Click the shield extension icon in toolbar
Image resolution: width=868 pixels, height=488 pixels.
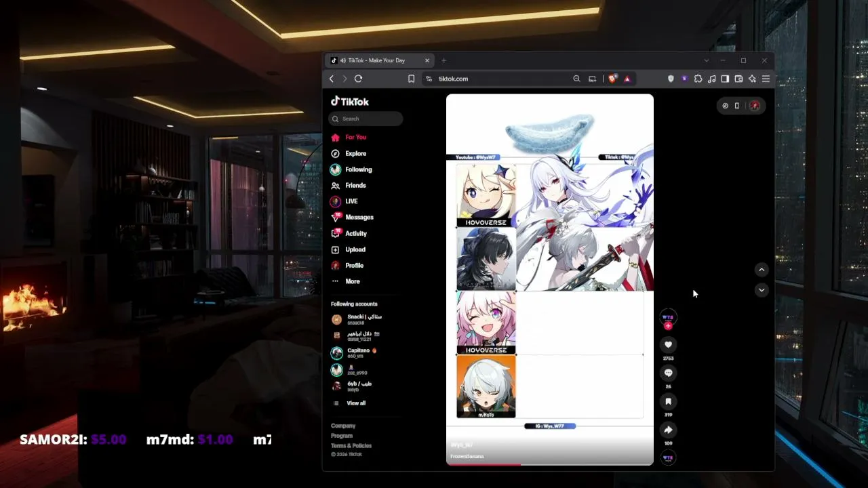pyautogui.click(x=671, y=79)
